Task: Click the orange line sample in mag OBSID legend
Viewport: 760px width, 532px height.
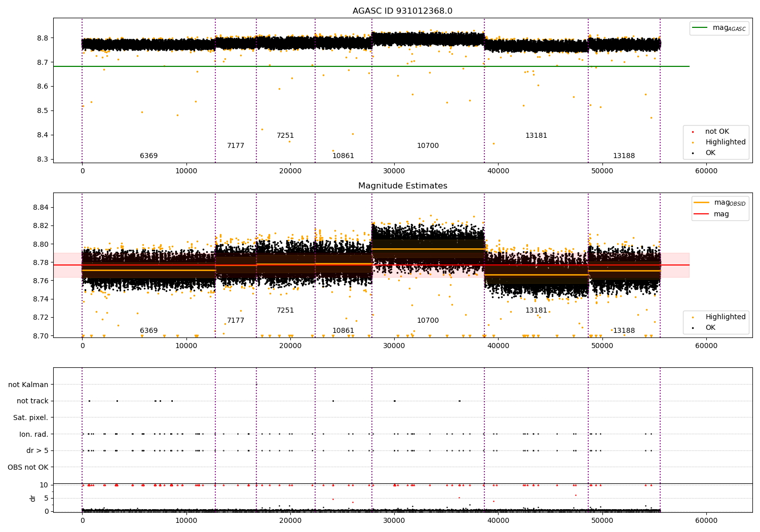Action: click(702, 203)
